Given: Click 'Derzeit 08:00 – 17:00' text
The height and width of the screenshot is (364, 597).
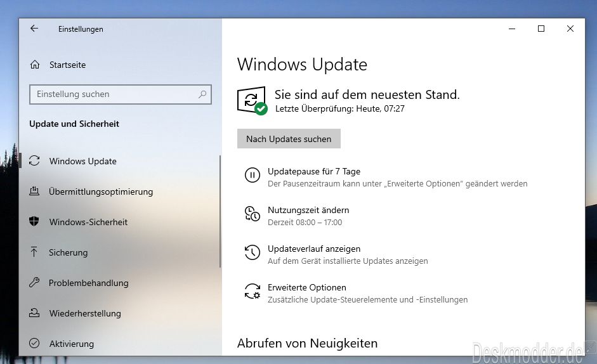Looking at the screenshot, I should point(305,223).
